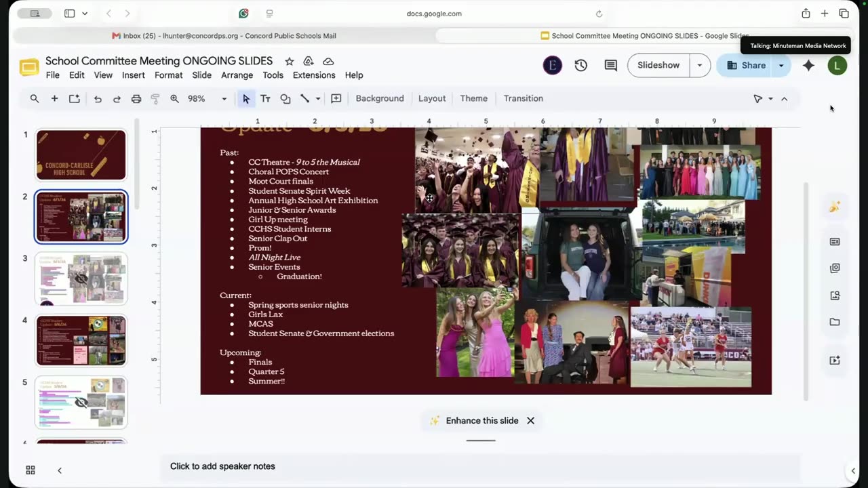Open the line type dropdown arrow

tap(317, 99)
